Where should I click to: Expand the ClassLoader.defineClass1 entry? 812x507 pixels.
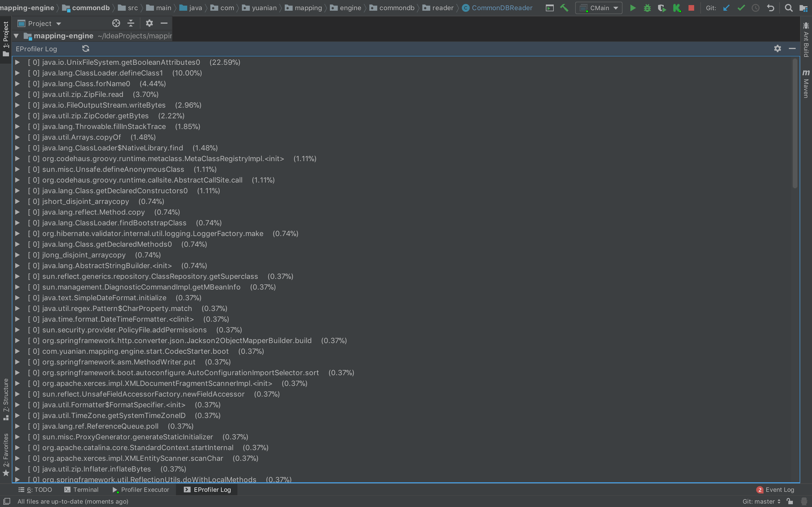click(17, 73)
